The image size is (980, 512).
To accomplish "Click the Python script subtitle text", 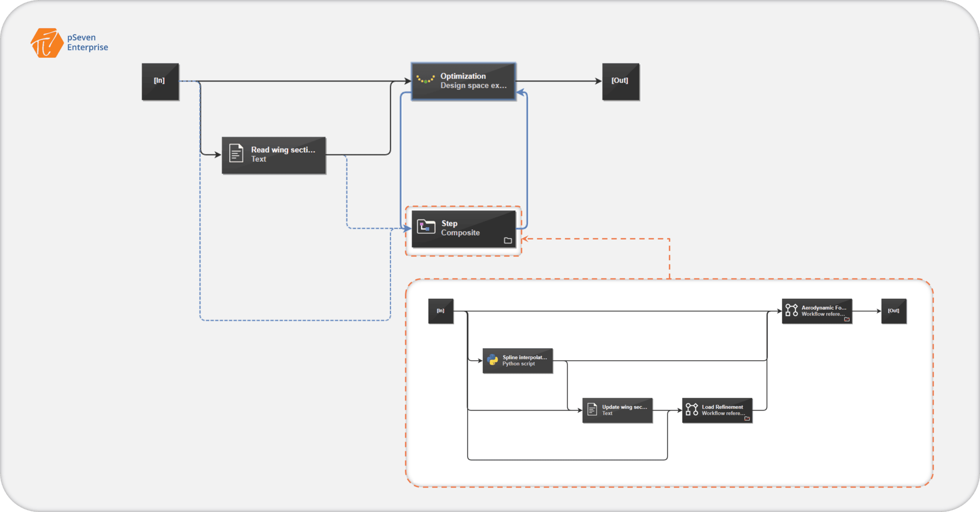I will coord(519,364).
